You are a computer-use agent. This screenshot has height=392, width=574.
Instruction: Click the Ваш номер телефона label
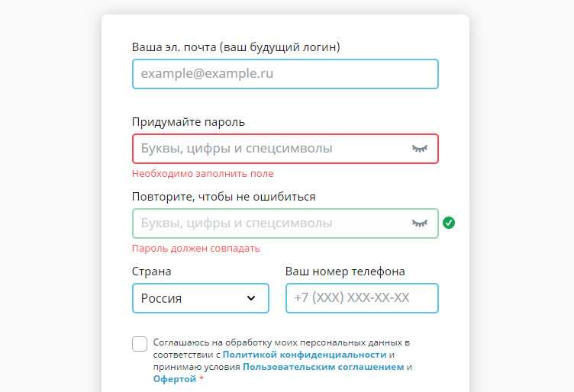click(x=345, y=272)
